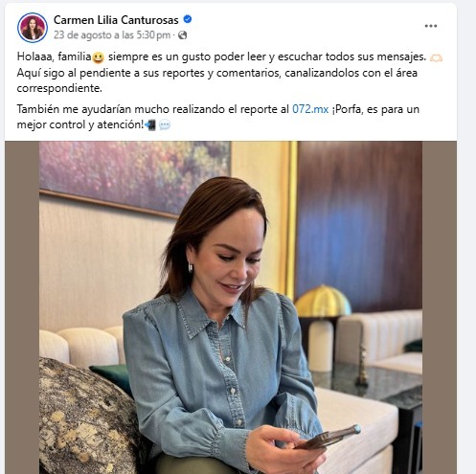Click the sentence starting with También me ayudarían
Screen dimensions: 476x474
(218, 117)
